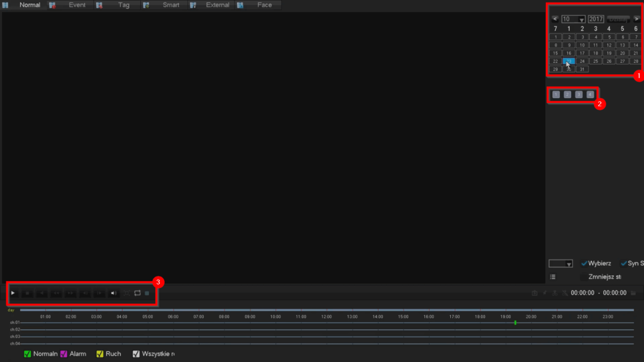The width and height of the screenshot is (644, 362).
Task: Expand the empty dropdown beside Wybierz
Action: click(560, 263)
